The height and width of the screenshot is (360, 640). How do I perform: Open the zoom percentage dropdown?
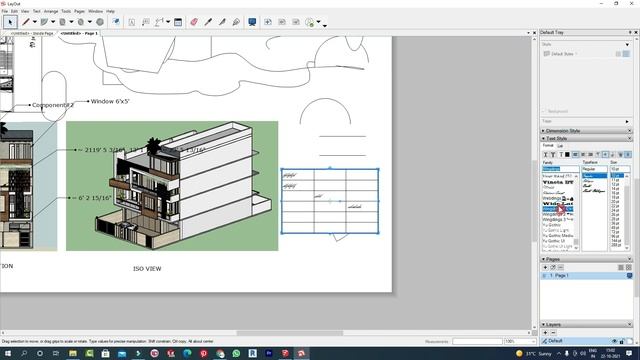point(533,341)
